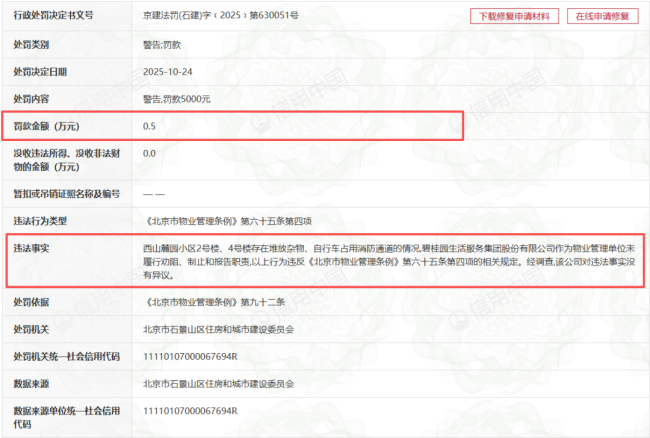Click the confiscated amount value 0.0
Image resolution: width=650 pixels, height=438 pixels.
click(150, 153)
